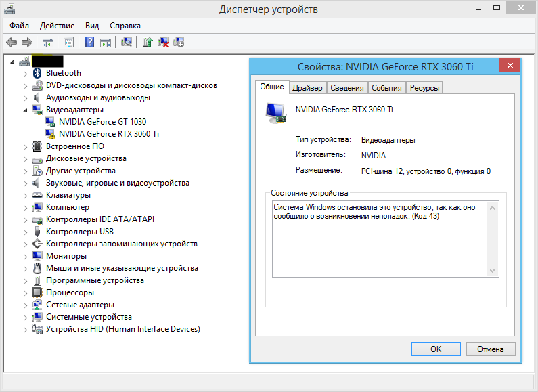538x392 pixels.
Task: Click the PCI-шина 12 location text
Action: (426, 171)
